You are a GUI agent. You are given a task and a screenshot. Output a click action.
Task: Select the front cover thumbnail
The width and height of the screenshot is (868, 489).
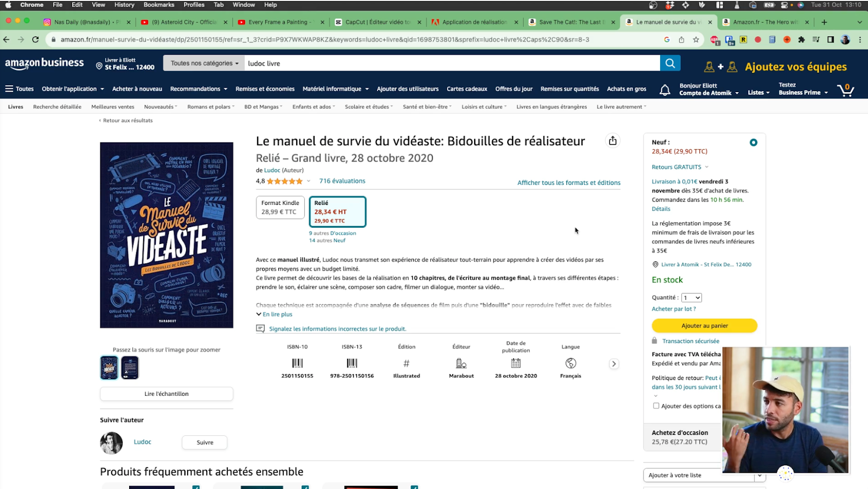[x=109, y=368]
